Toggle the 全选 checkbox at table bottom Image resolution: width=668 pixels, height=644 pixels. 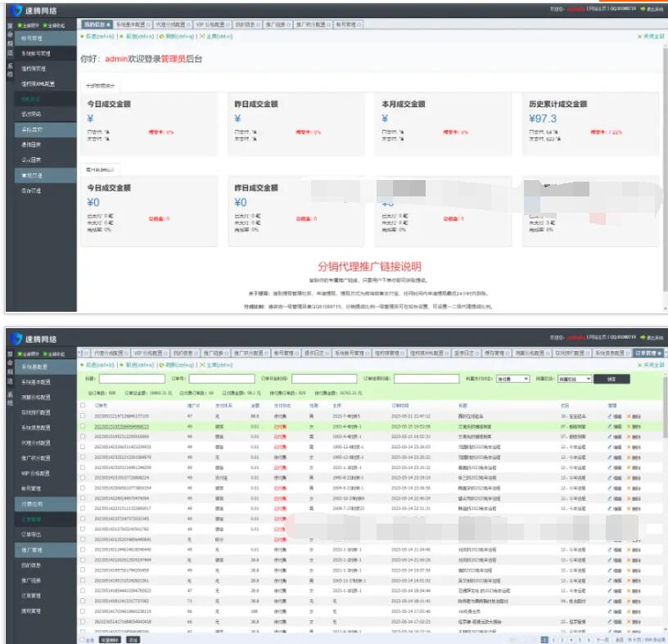coord(82,640)
